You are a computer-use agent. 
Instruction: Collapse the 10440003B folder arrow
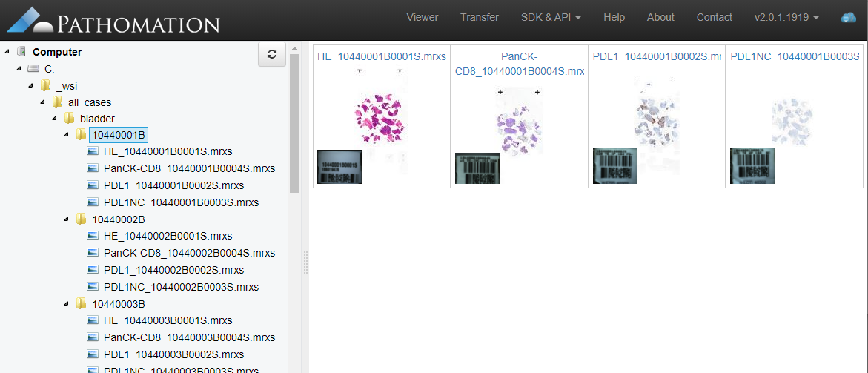67,304
